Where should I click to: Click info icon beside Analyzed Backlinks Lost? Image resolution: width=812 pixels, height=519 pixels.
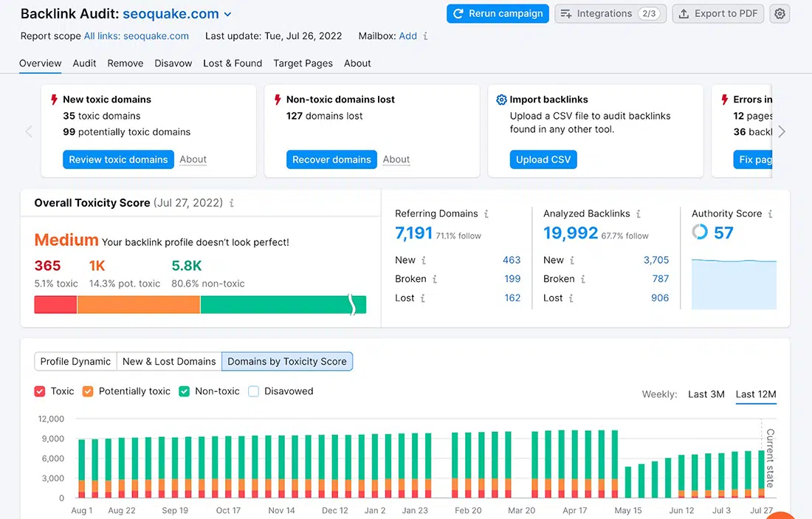pos(571,298)
